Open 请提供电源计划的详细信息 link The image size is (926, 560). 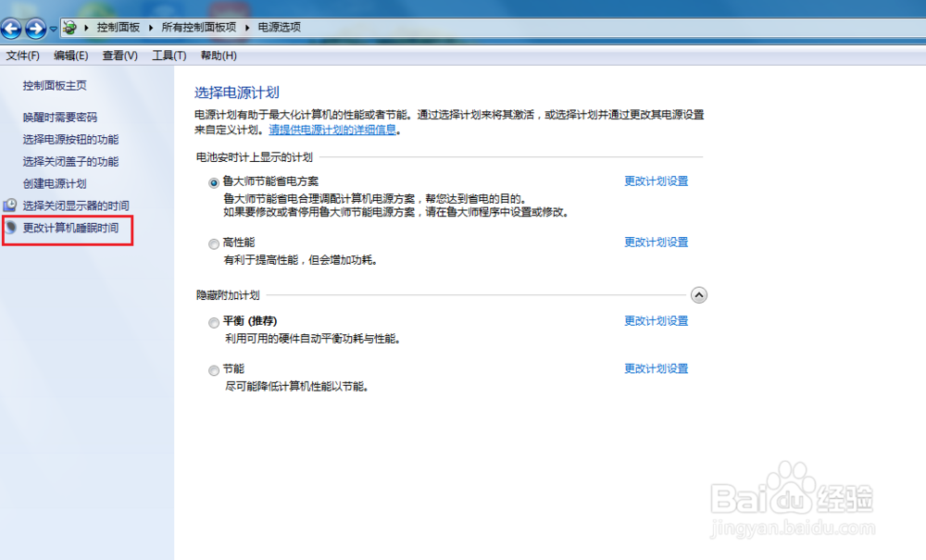pyautogui.click(x=333, y=130)
